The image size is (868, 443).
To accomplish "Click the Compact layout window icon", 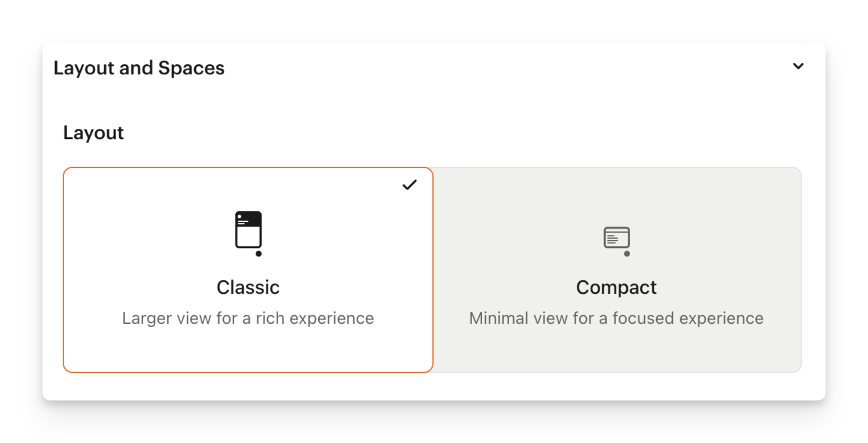I will point(616,237).
